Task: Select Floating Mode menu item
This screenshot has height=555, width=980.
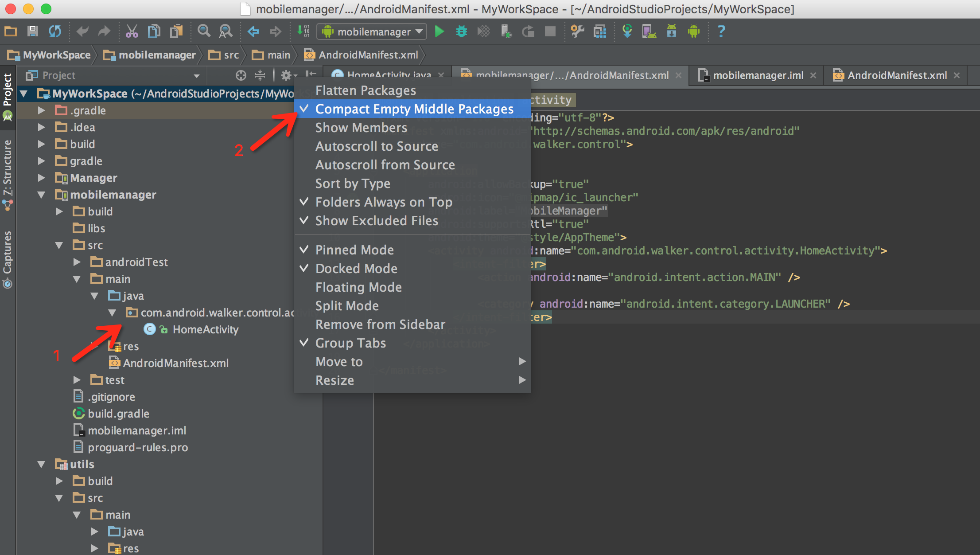Action: pos(412,287)
